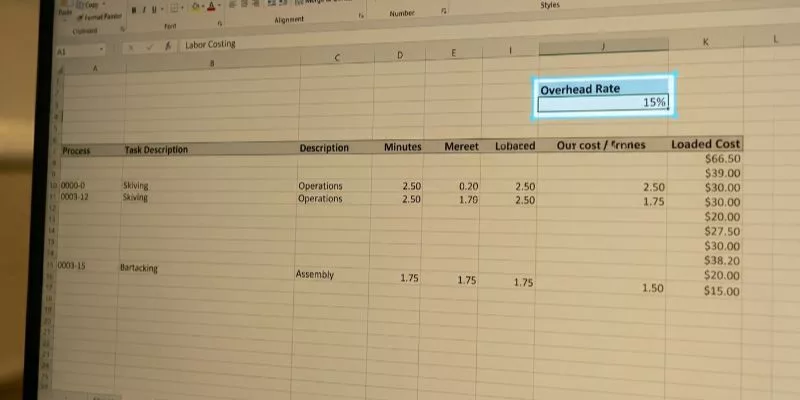Click the Font Color letter A icon

(211, 7)
